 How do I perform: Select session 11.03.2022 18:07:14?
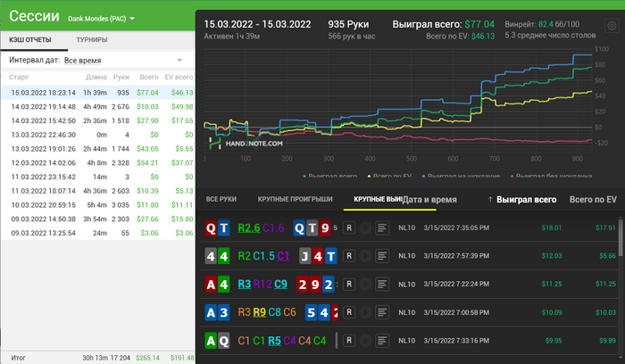(x=97, y=191)
